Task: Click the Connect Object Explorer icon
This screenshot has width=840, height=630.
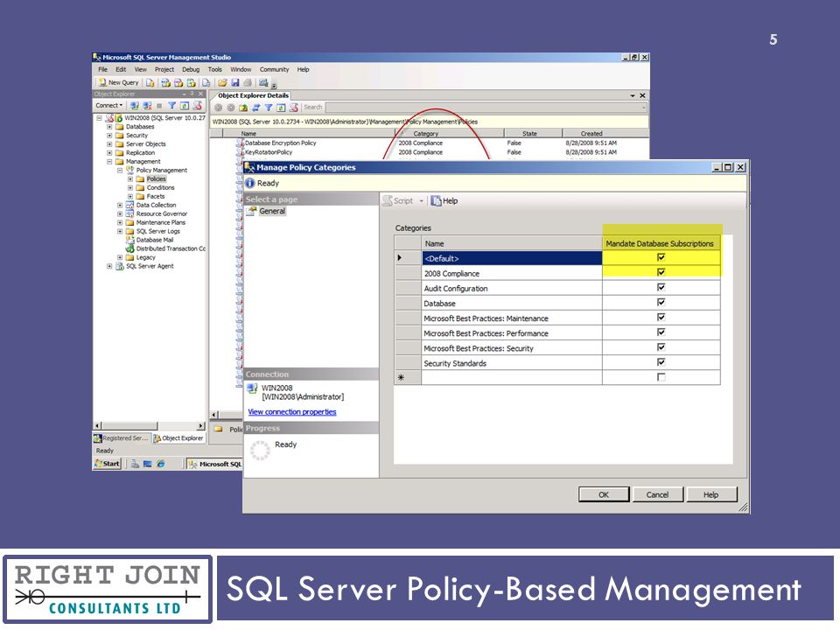Action: coord(135,106)
